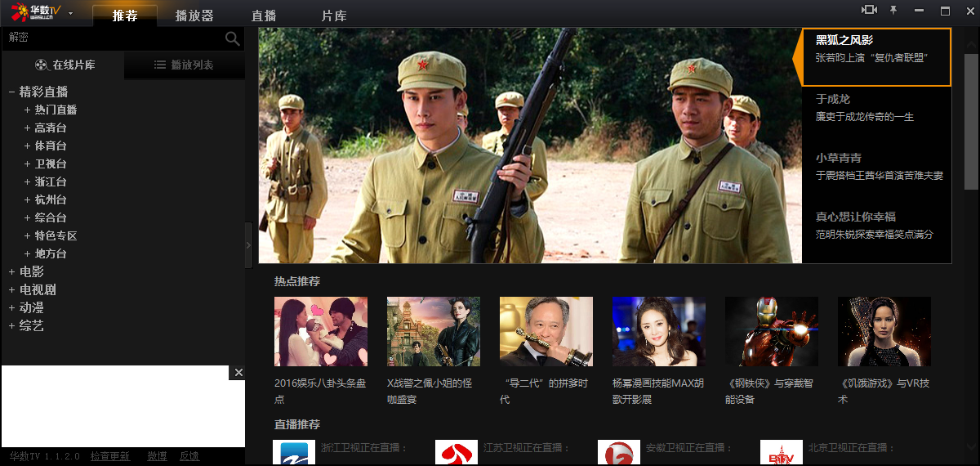Click the 江苏卫视 channel logo
The width and height of the screenshot is (980, 466).
pyautogui.click(x=456, y=452)
